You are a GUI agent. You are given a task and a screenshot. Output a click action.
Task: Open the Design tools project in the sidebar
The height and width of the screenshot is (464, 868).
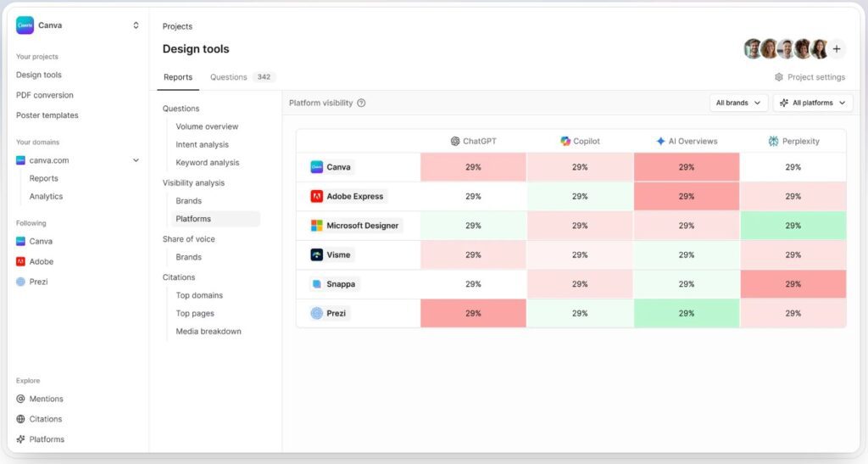pyautogui.click(x=39, y=75)
